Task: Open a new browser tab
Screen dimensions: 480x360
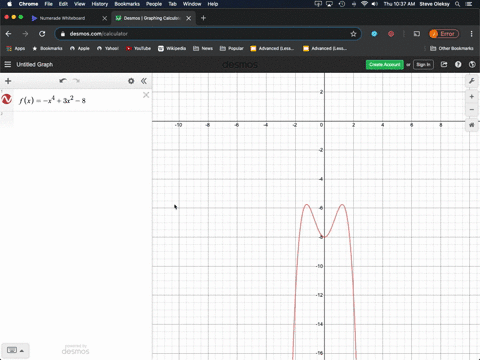Action: (203, 18)
